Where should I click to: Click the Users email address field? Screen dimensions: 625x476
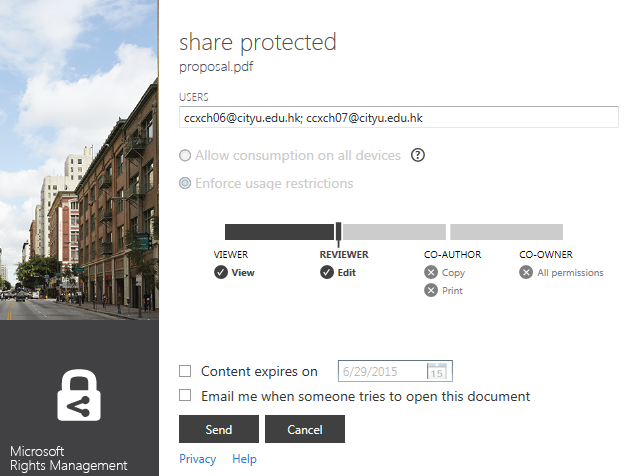tap(398, 118)
